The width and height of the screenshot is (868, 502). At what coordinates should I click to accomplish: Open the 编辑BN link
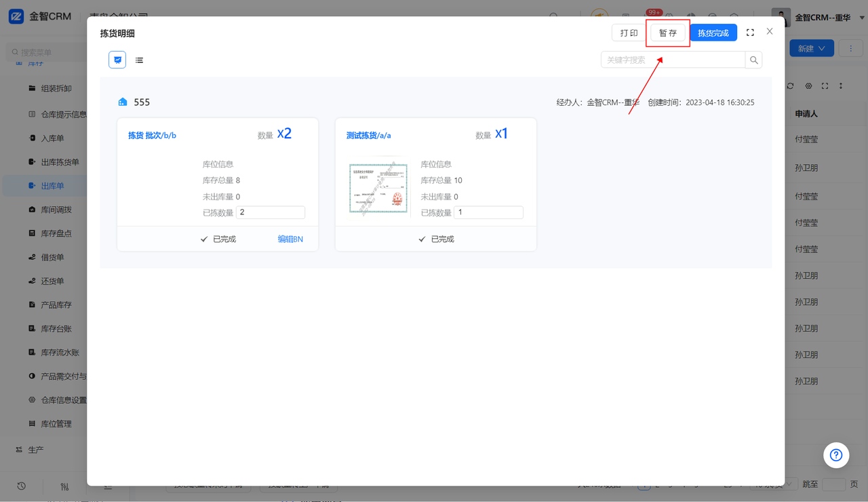290,239
